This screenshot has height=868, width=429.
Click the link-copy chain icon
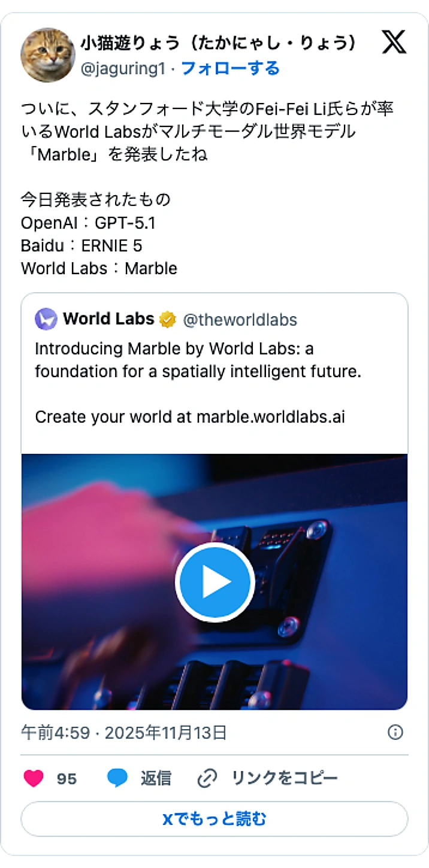tap(207, 778)
